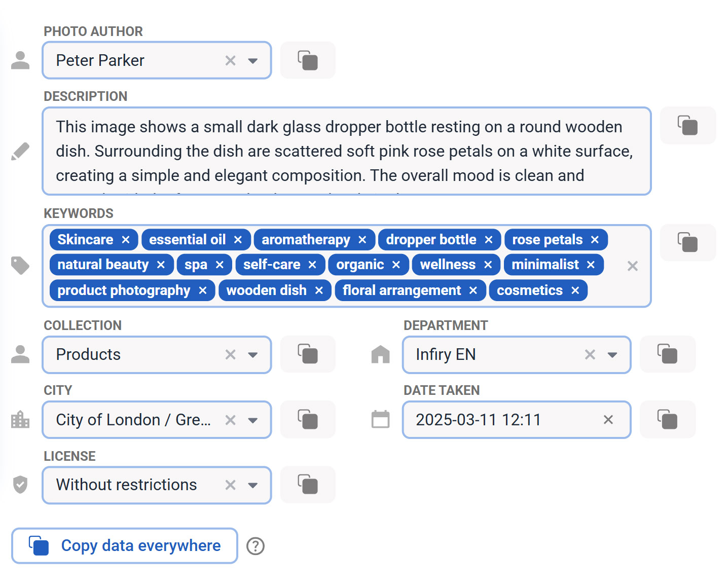Remove the 'essential oil' keyword tag
Image resolution: width=728 pixels, height=588 pixels.
point(238,240)
